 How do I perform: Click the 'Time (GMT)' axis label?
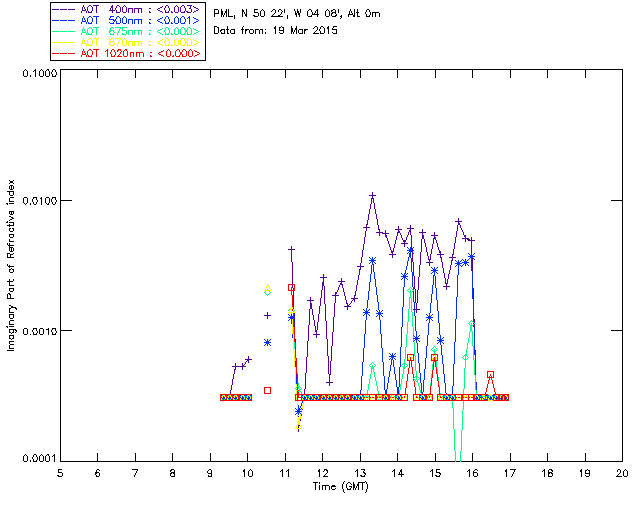[x=340, y=487]
